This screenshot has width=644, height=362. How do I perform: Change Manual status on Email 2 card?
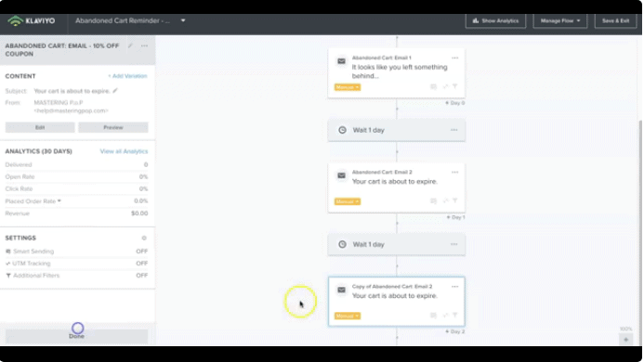pyautogui.click(x=348, y=201)
